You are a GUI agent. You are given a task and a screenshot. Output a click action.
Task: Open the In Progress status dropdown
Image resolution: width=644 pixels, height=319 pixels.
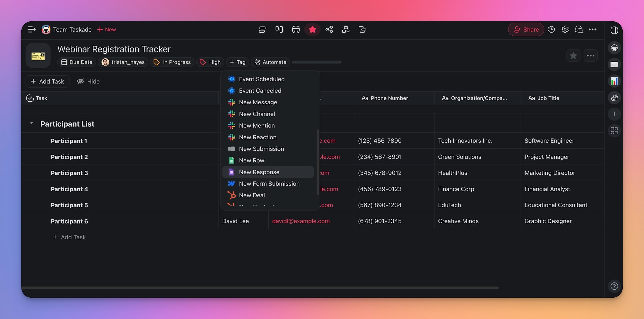[x=172, y=62]
